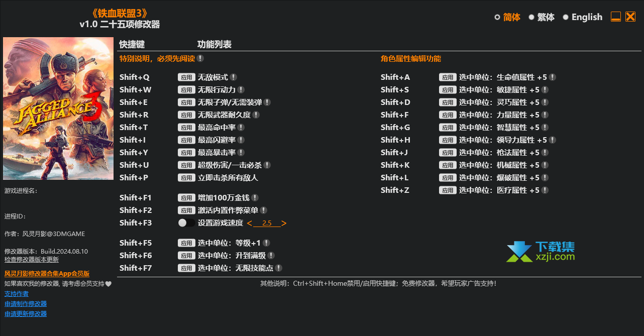
Task: Click 应用 for 机械属性 +5
Action: point(448,165)
